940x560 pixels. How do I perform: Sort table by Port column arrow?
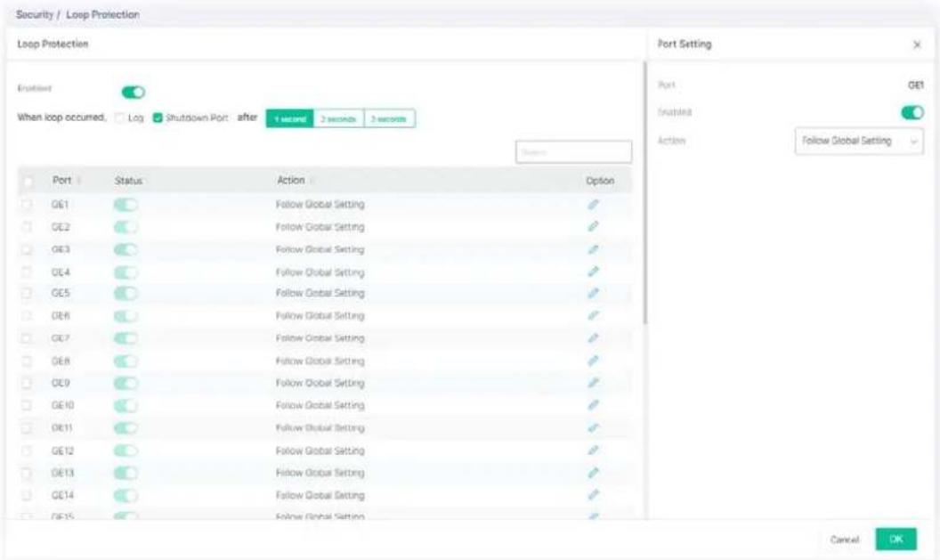click(x=79, y=181)
